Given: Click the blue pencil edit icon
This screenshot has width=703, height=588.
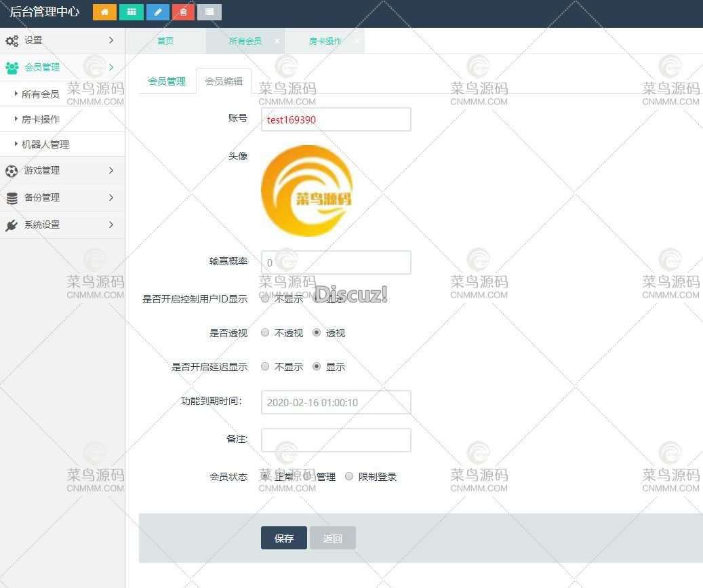Looking at the screenshot, I should point(157,12).
